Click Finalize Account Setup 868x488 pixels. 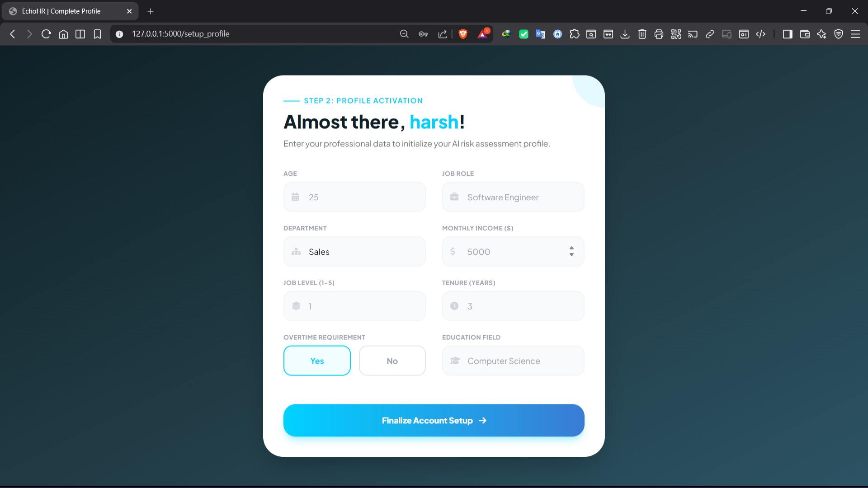(434, 420)
